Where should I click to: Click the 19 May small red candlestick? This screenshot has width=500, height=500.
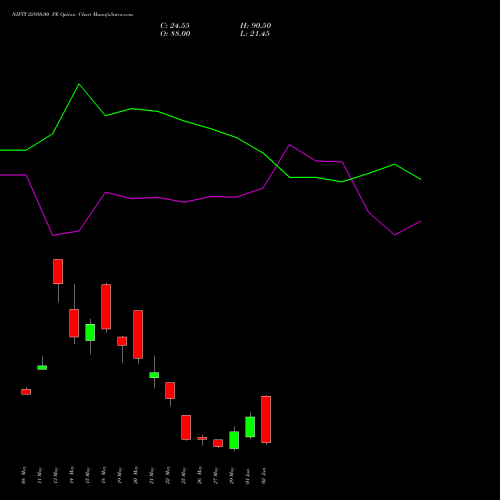[122, 341]
